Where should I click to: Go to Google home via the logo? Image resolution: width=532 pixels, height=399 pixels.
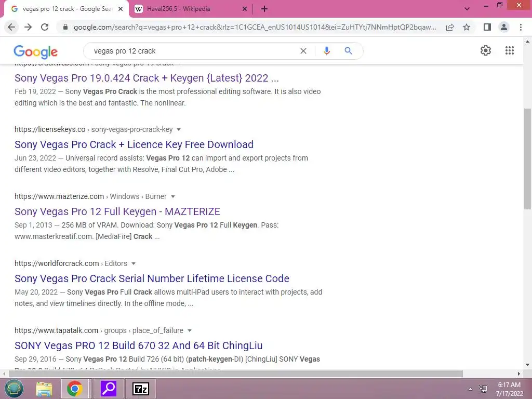pos(36,51)
